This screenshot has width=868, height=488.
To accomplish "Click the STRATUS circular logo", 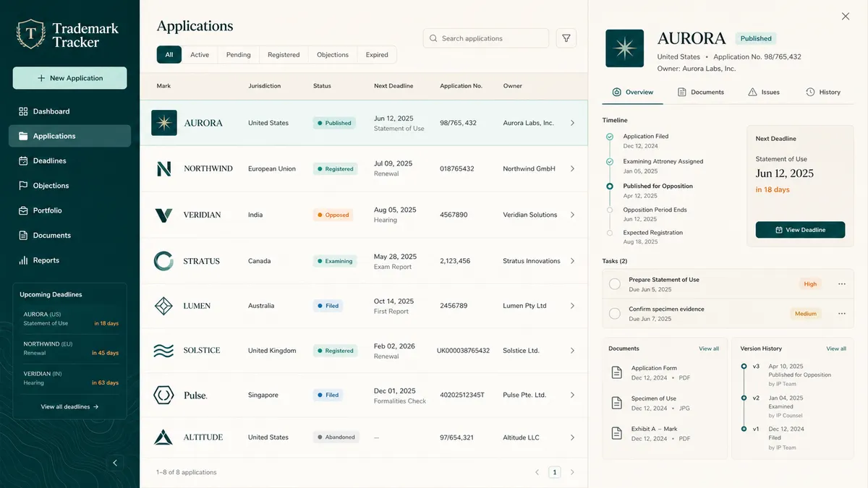I will tap(164, 261).
